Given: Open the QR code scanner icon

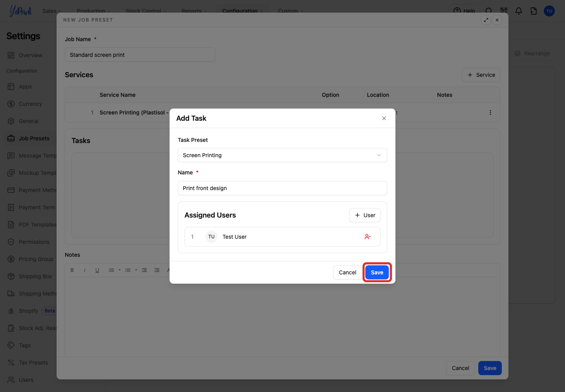Looking at the screenshot, I should pyautogui.click(x=504, y=11).
